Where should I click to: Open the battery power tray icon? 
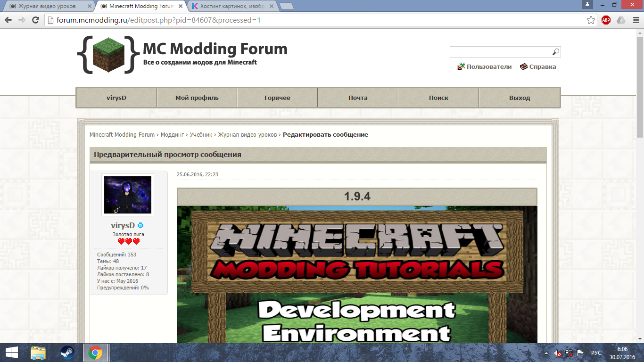pyautogui.click(x=569, y=353)
